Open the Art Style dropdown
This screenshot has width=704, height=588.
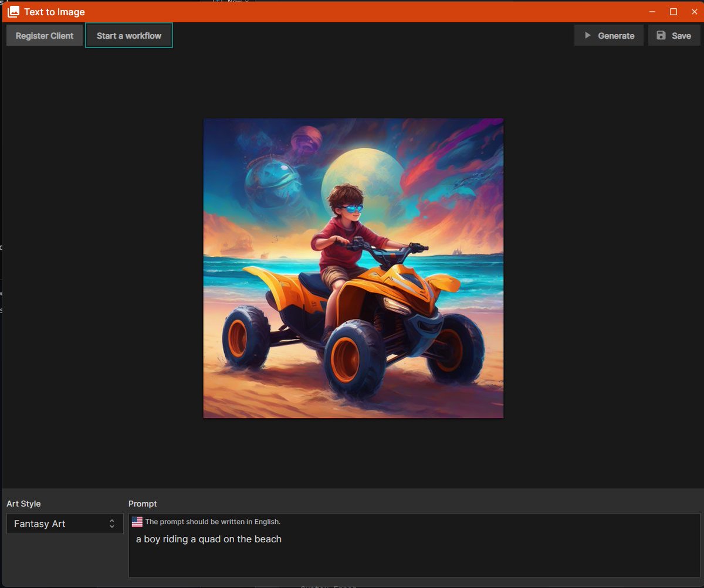click(65, 524)
